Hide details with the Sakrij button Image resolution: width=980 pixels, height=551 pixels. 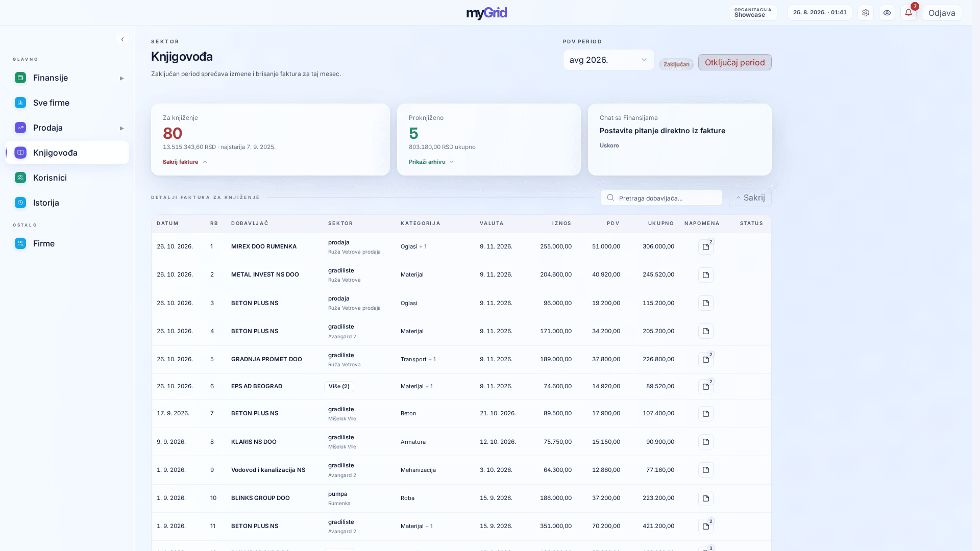[750, 197]
